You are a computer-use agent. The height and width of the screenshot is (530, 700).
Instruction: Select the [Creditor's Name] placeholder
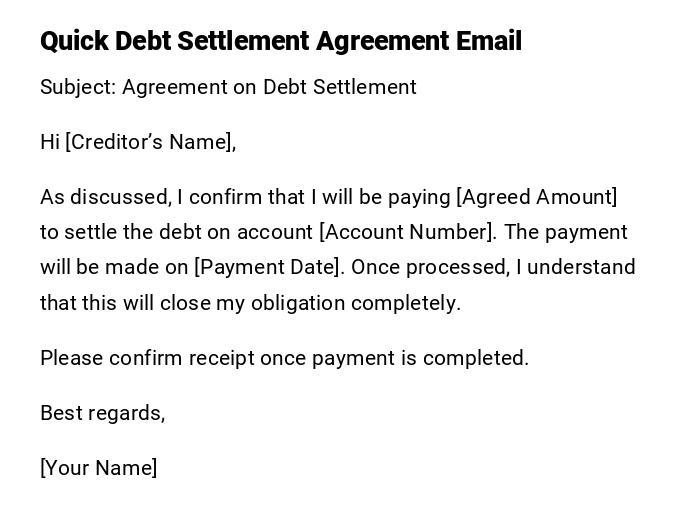click(148, 142)
